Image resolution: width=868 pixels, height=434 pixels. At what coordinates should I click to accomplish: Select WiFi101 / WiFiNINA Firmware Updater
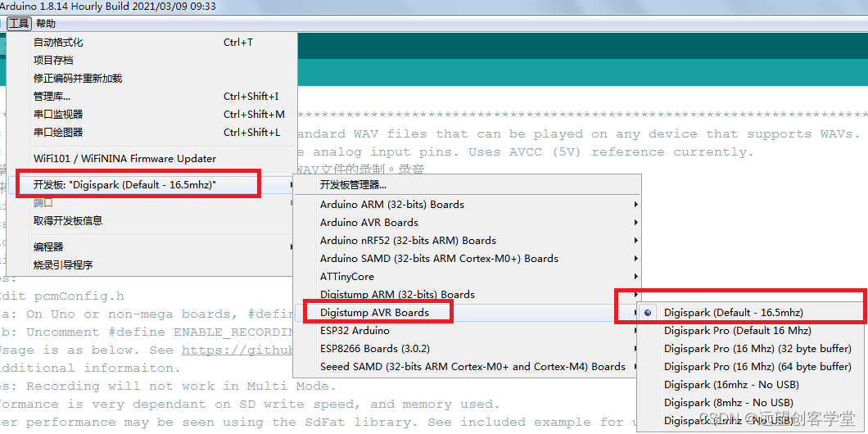(x=151, y=158)
